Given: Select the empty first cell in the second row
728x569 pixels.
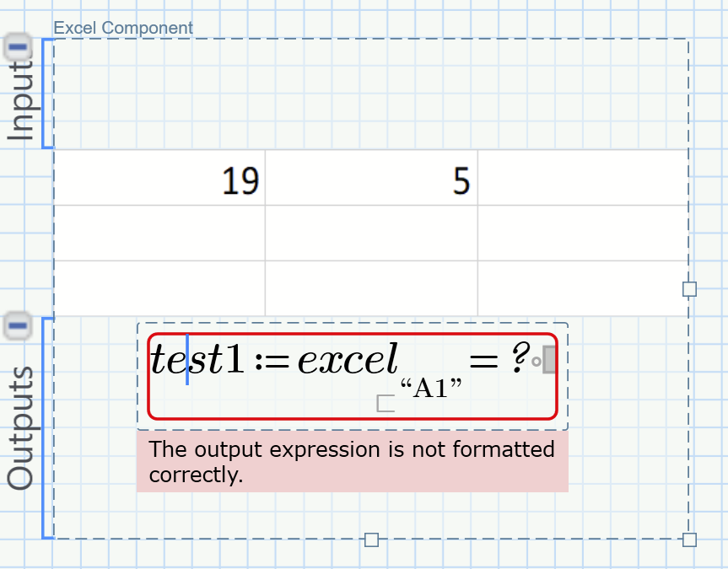Looking at the screenshot, I should pyautogui.click(x=159, y=233).
